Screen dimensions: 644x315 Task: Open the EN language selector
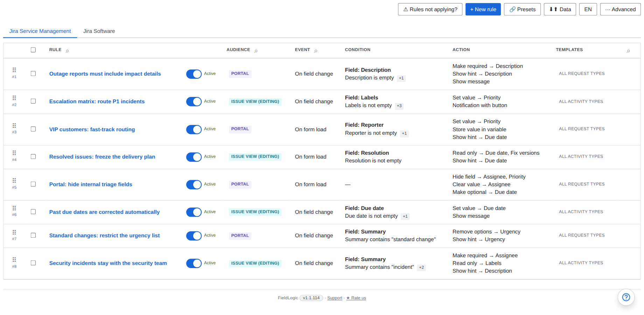(x=588, y=9)
